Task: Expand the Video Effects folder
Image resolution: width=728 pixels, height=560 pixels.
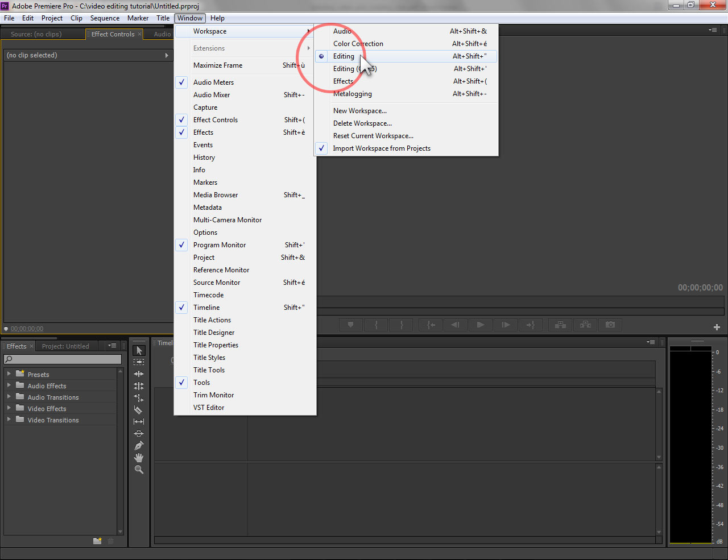Action: click(9, 408)
